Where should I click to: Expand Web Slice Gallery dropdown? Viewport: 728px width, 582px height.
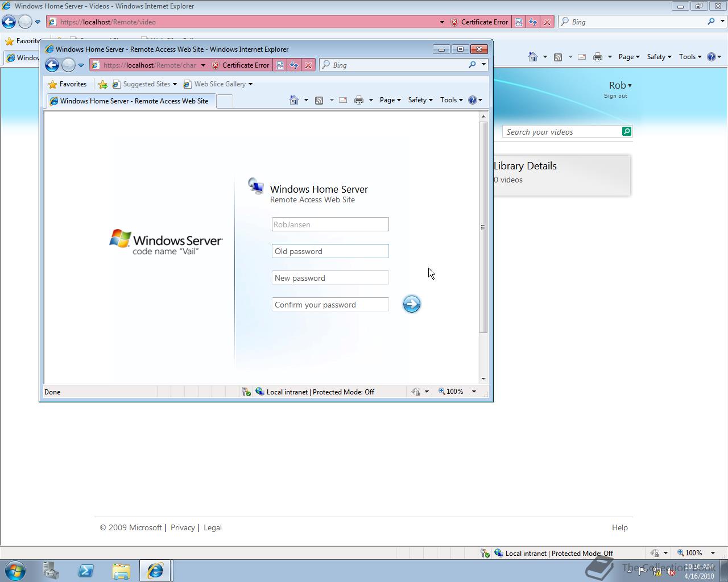click(250, 84)
